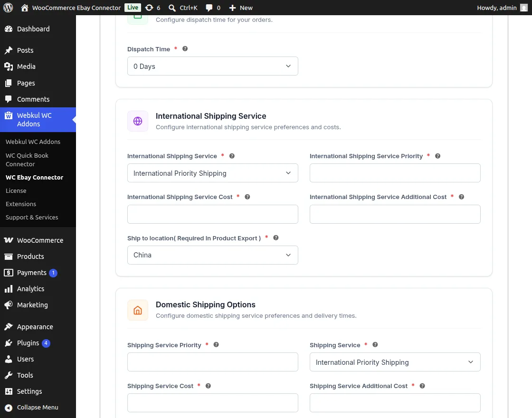Click the Pages sidebar icon
This screenshot has width=532, height=418.
(9, 83)
